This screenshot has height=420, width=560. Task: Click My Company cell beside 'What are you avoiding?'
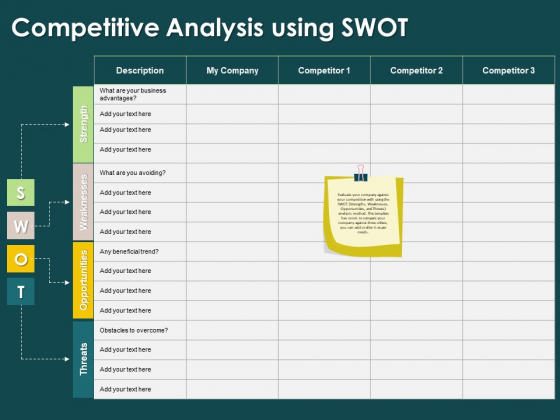click(232, 173)
